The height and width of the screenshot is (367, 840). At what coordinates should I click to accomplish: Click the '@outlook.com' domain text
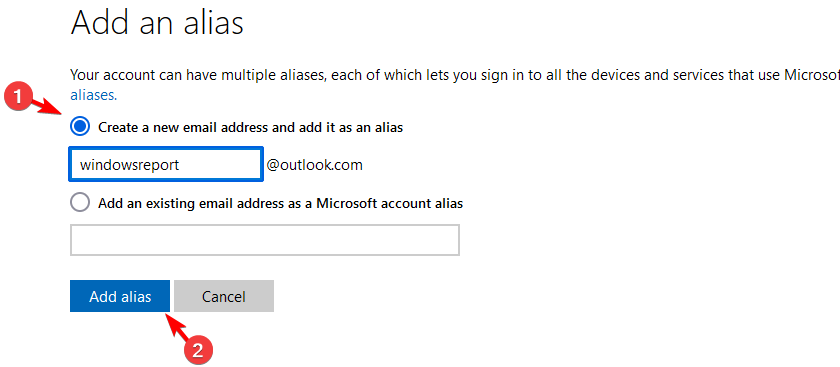[x=314, y=165]
